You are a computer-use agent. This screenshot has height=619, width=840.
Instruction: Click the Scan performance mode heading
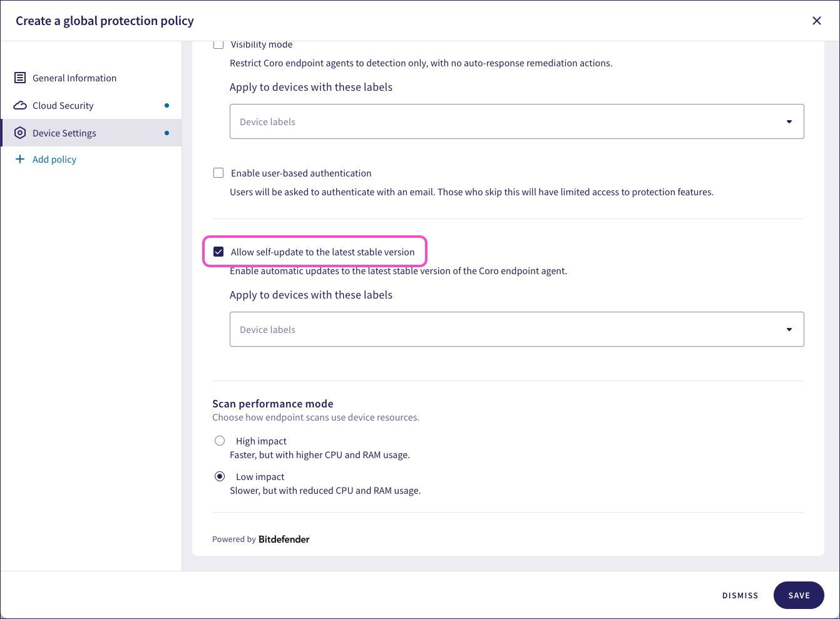click(273, 404)
